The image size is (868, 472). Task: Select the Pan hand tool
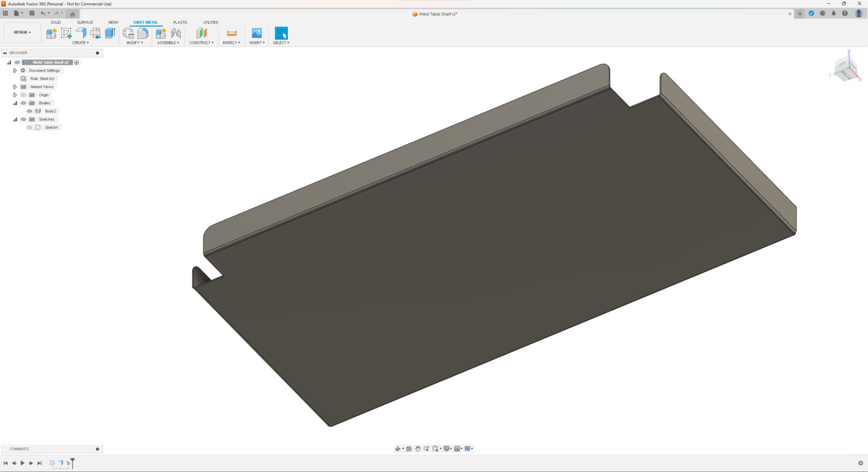point(417,449)
